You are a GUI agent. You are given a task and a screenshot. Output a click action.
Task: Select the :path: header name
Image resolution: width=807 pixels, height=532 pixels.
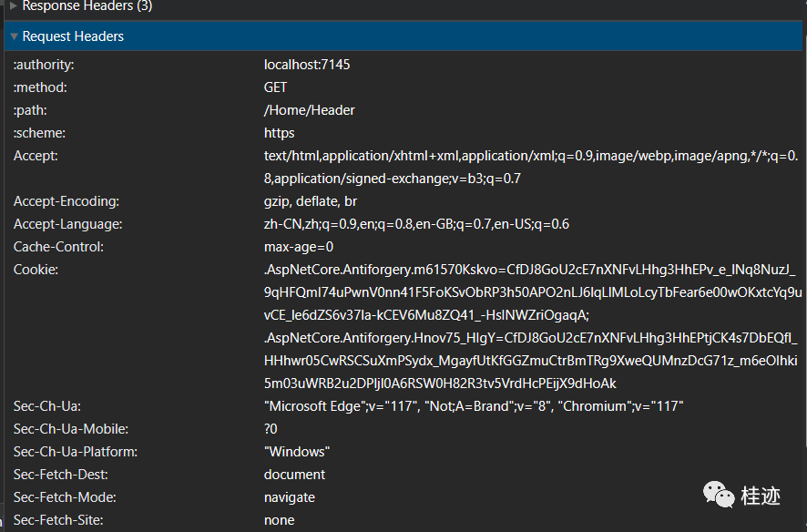(x=30, y=110)
